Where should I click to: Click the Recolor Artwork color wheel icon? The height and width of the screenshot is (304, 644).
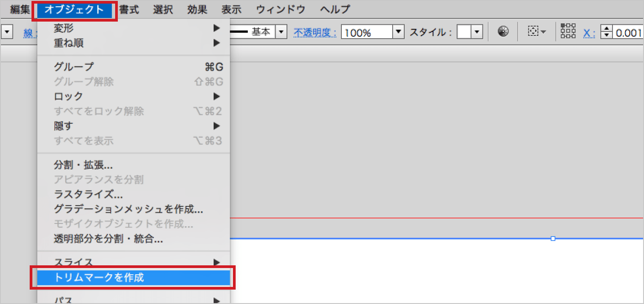503,32
